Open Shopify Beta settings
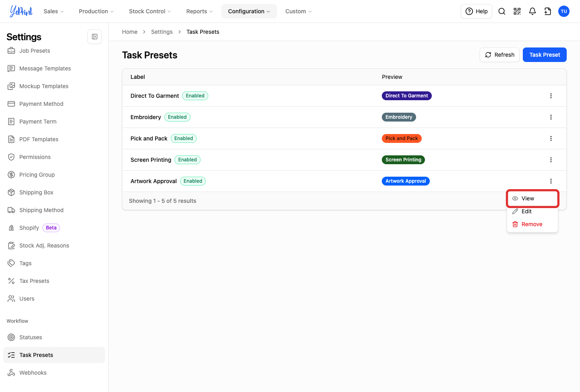Screen dimensions: 580x392 click(x=54, y=228)
